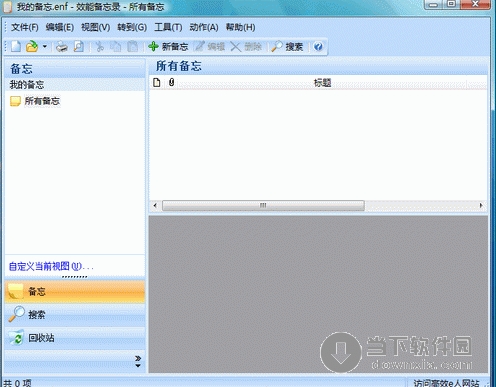Click the print preview icon
The height and width of the screenshot is (387, 496).
(79, 46)
